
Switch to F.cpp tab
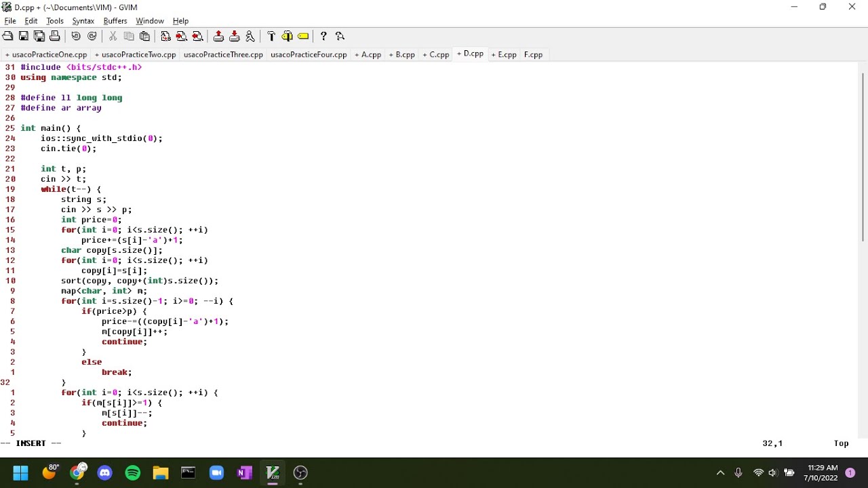(533, 54)
